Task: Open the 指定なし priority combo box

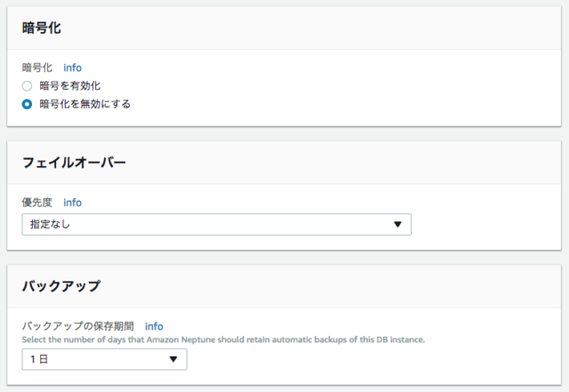Action: pos(217,224)
